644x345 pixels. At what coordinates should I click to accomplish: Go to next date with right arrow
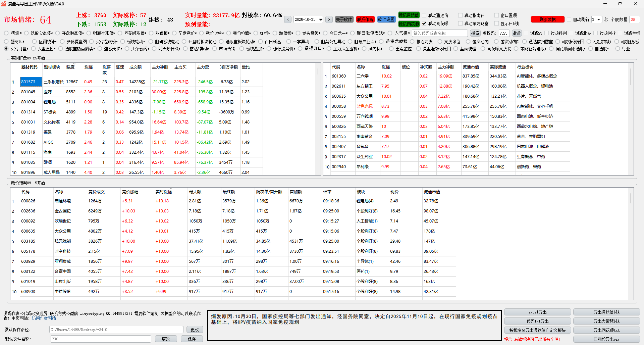(329, 19)
